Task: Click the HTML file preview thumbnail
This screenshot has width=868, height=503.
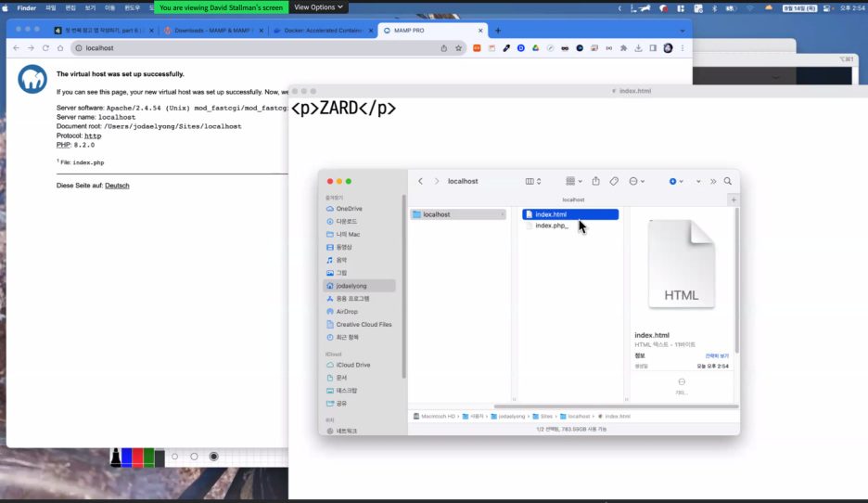Action: (x=682, y=264)
